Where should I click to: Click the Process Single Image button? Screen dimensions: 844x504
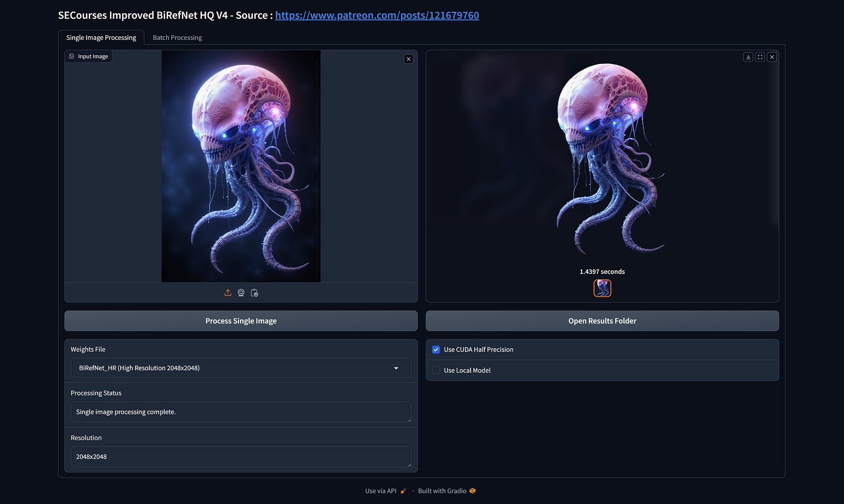(241, 321)
